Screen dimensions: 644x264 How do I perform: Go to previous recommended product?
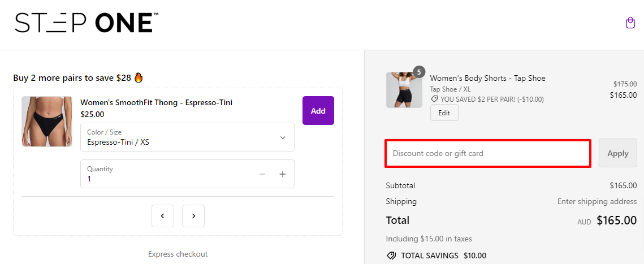click(x=163, y=216)
